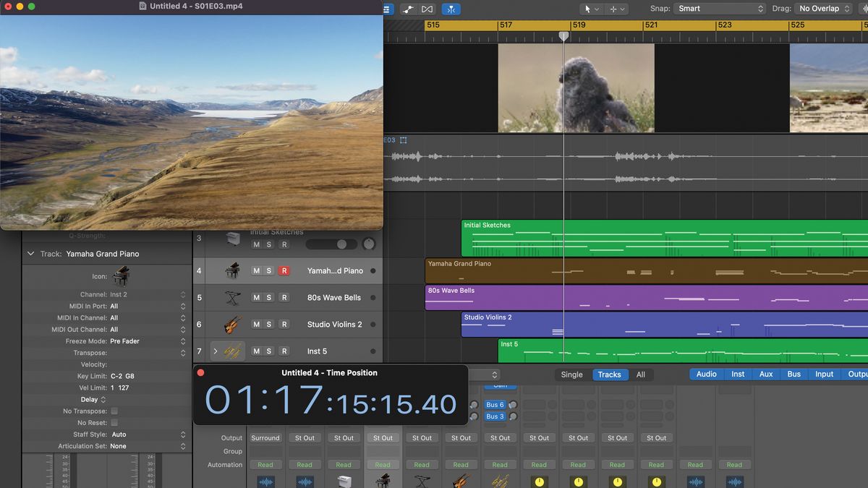Click the keyboard icon on 80s Wave Bells track

233,297
